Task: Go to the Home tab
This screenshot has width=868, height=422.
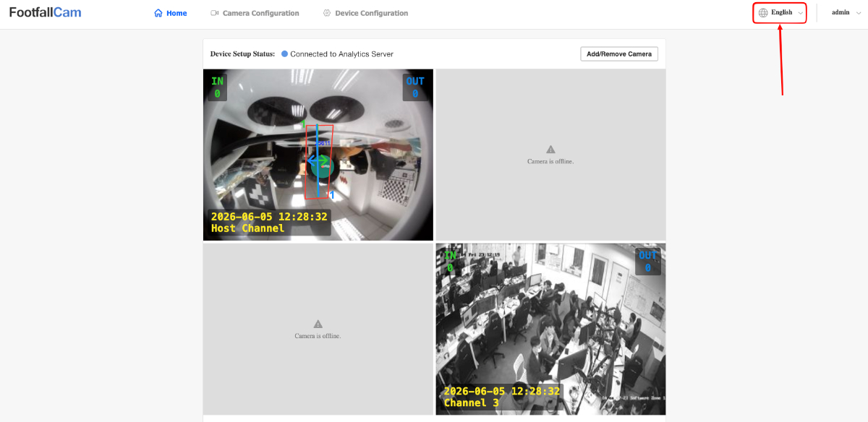Action: (x=171, y=13)
